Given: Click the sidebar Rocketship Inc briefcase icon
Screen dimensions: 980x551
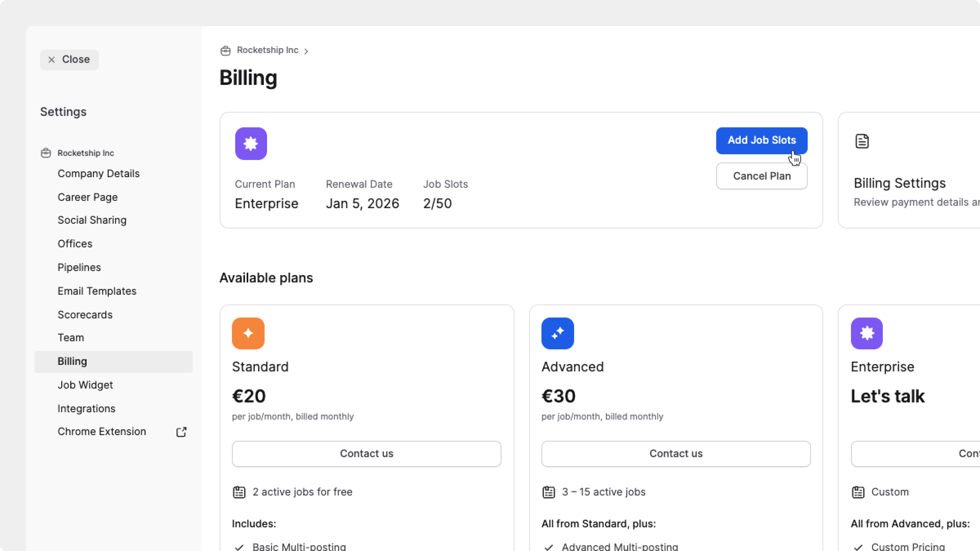Looking at the screenshot, I should coord(46,153).
